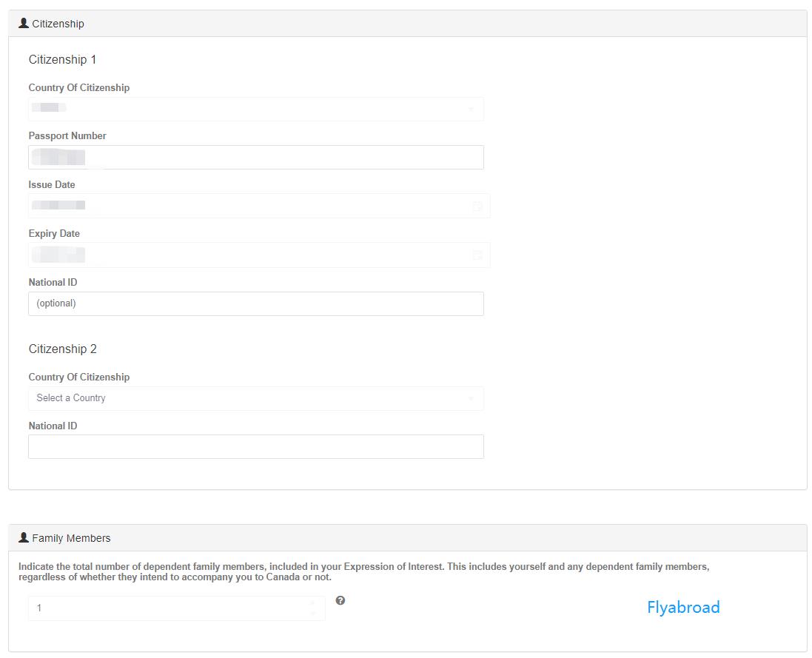Focus the Expiry Date field
The width and height of the screenshot is (812, 658).
[x=252, y=255]
